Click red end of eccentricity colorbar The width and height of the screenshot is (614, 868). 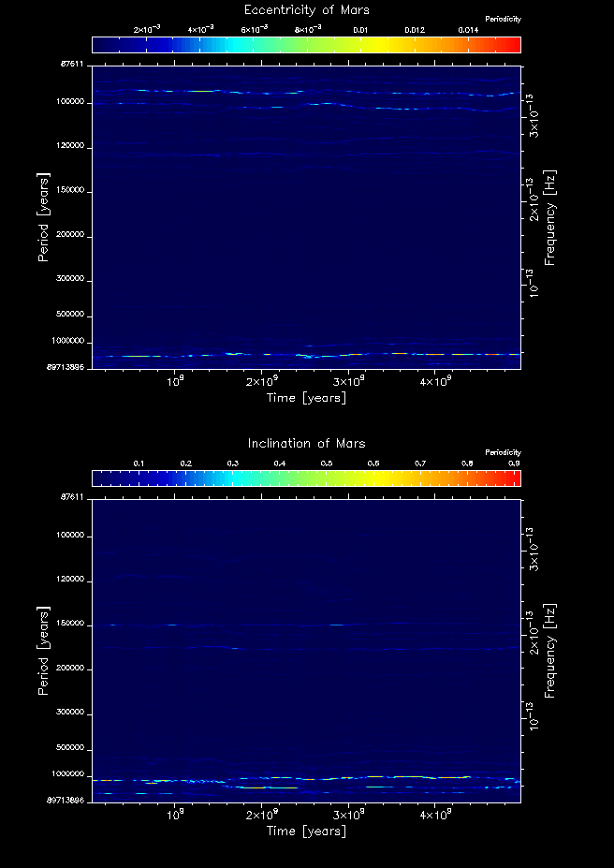click(513, 45)
